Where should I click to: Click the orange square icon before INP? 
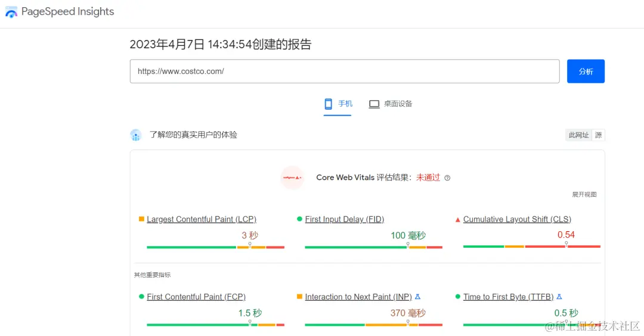[299, 296]
